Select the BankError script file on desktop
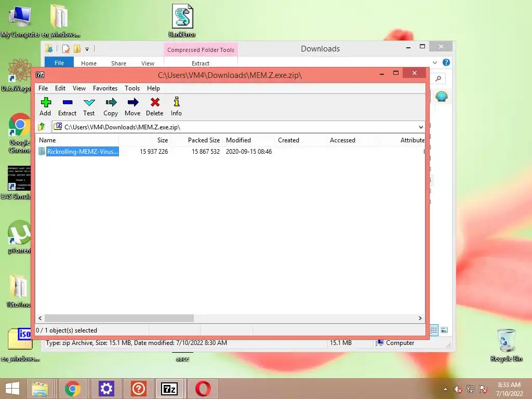This screenshot has height=399, width=532. (182, 20)
